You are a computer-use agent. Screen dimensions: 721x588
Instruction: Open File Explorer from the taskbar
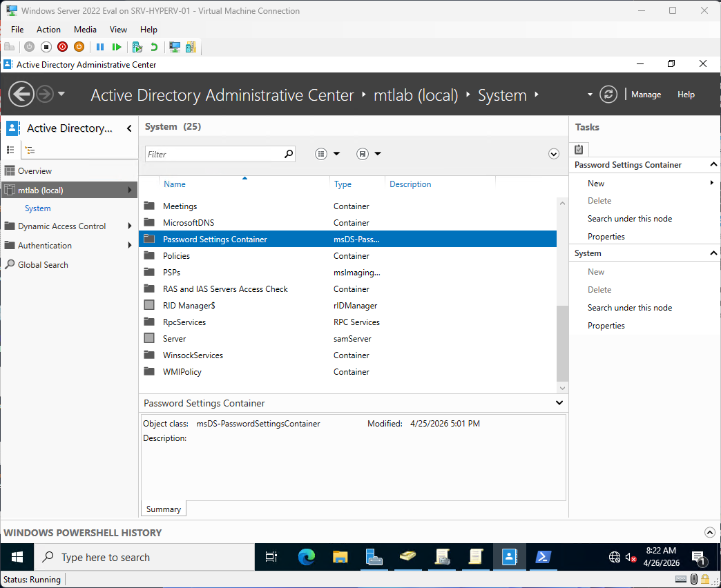(x=340, y=557)
